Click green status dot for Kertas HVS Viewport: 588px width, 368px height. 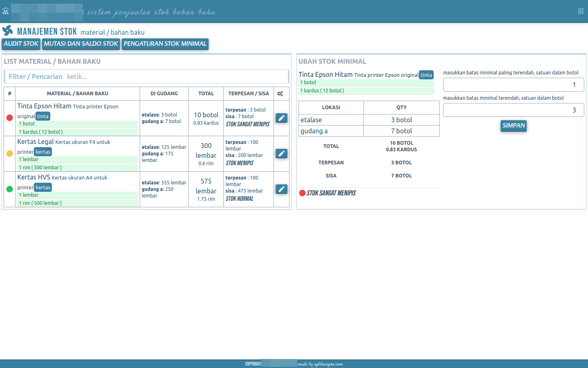10,189
